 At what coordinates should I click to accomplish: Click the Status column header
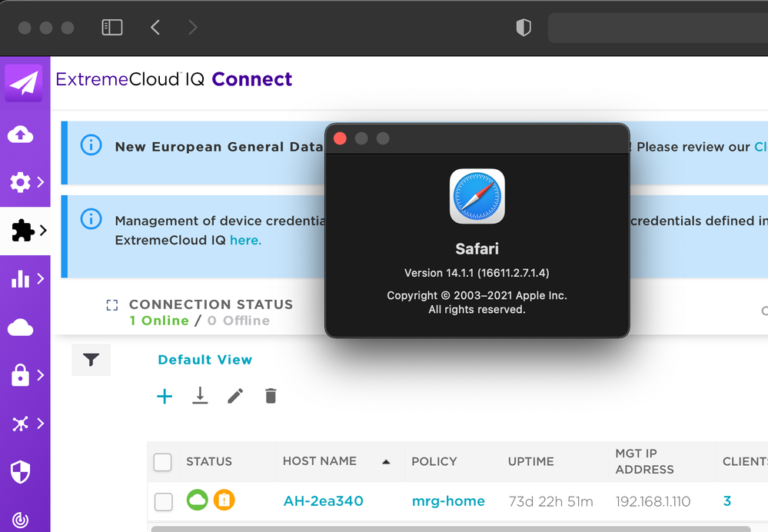209,461
